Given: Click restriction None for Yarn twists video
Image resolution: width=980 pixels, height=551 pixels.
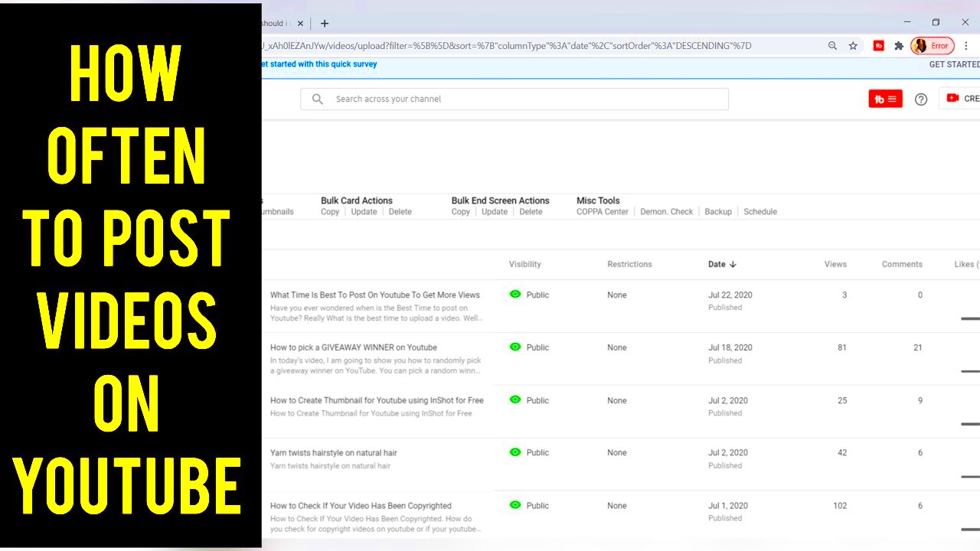Looking at the screenshot, I should click(617, 453).
